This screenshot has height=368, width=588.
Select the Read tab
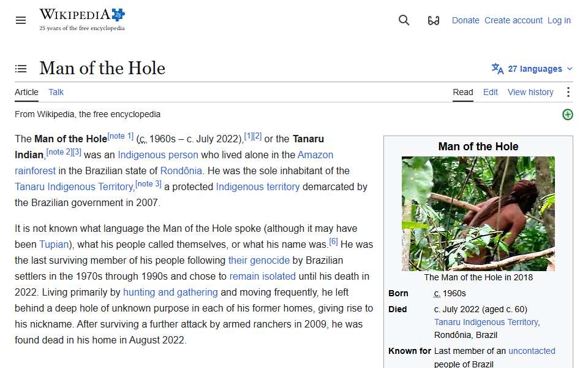463,93
